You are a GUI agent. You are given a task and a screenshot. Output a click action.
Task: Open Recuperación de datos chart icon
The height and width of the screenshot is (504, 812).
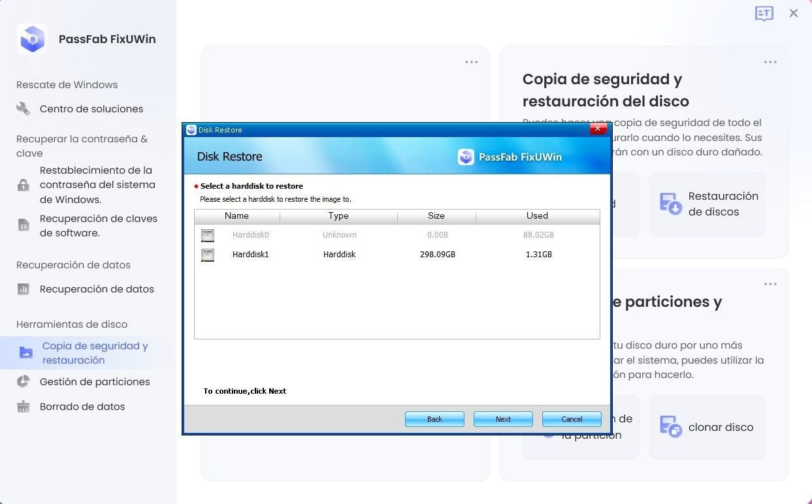point(23,289)
